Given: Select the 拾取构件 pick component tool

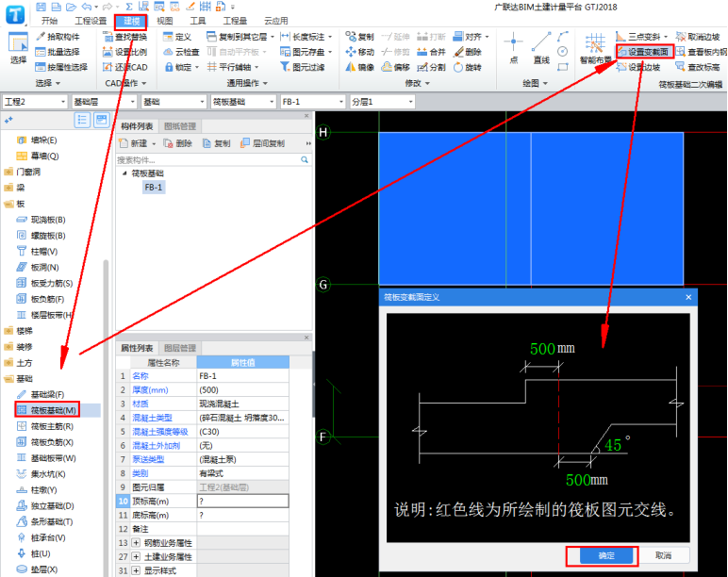Looking at the screenshot, I should [x=58, y=37].
